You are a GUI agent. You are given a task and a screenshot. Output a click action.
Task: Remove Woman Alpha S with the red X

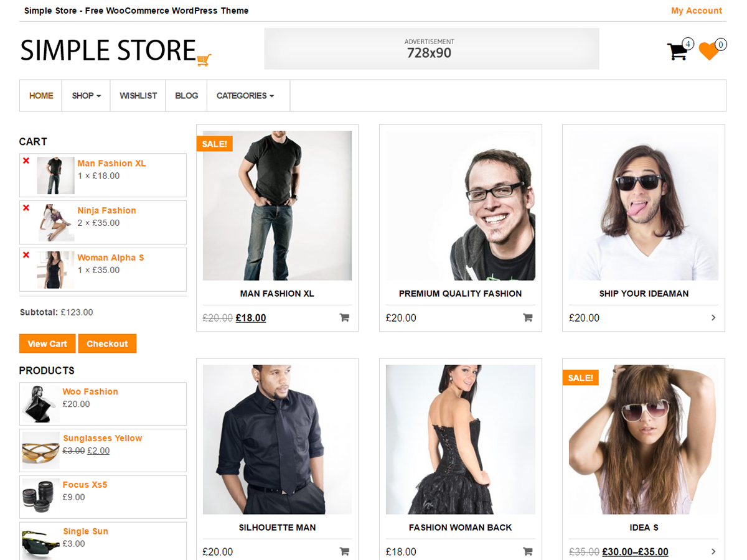[25, 254]
